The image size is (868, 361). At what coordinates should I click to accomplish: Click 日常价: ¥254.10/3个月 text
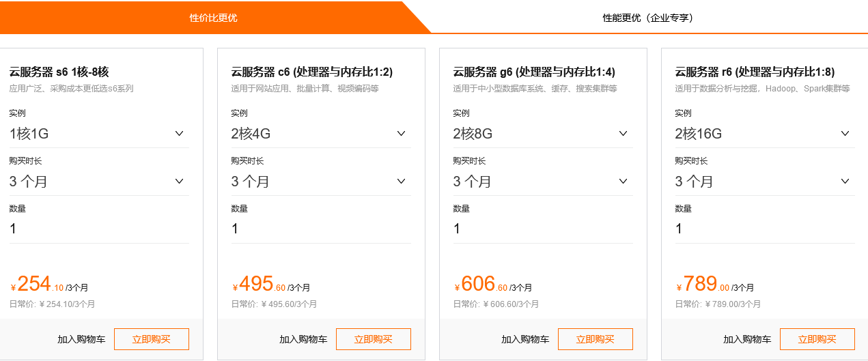(x=53, y=304)
